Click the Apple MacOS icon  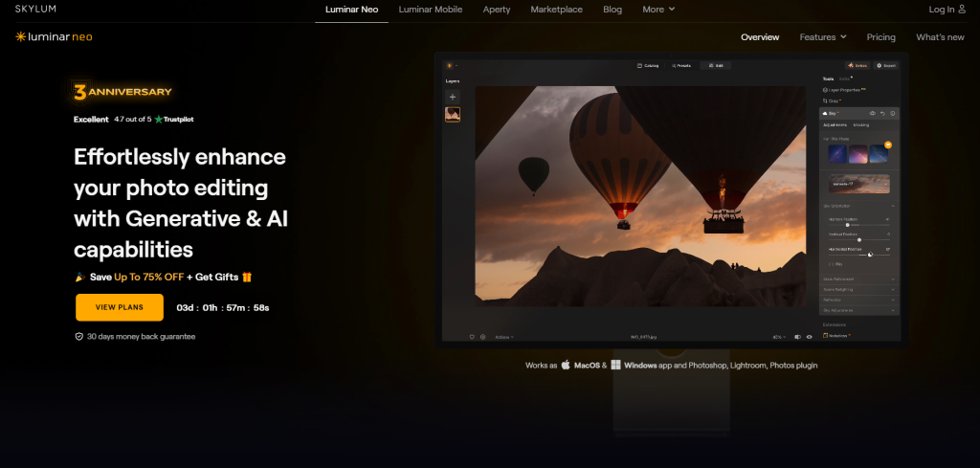[x=566, y=365]
